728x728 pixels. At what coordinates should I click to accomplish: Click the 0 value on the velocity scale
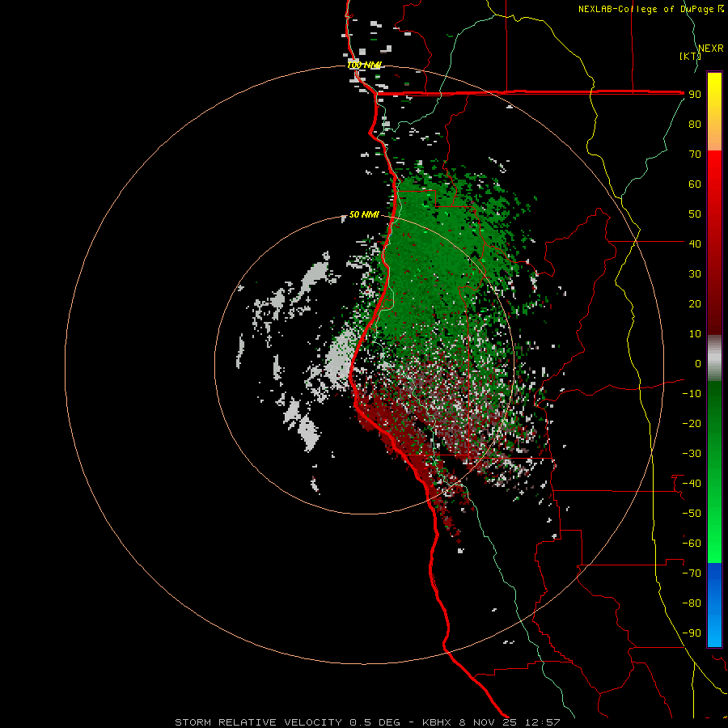click(698, 363)
